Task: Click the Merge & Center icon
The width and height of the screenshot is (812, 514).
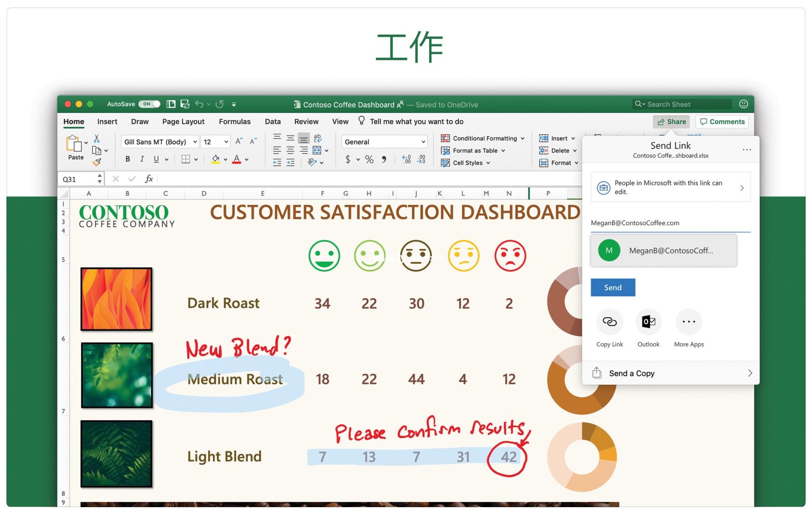Action: (x=317, y=150)
